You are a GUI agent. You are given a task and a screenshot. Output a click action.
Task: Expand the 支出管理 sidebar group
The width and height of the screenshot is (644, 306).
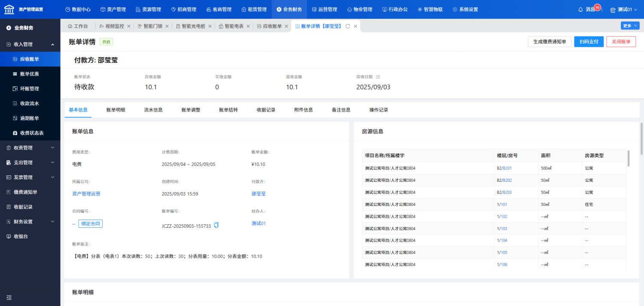click(x=30, y=162)
